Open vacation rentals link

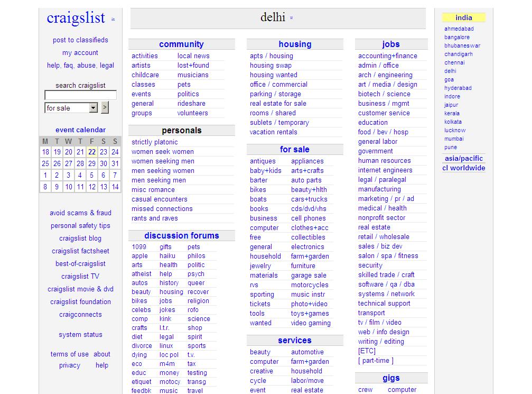[274, 132]
